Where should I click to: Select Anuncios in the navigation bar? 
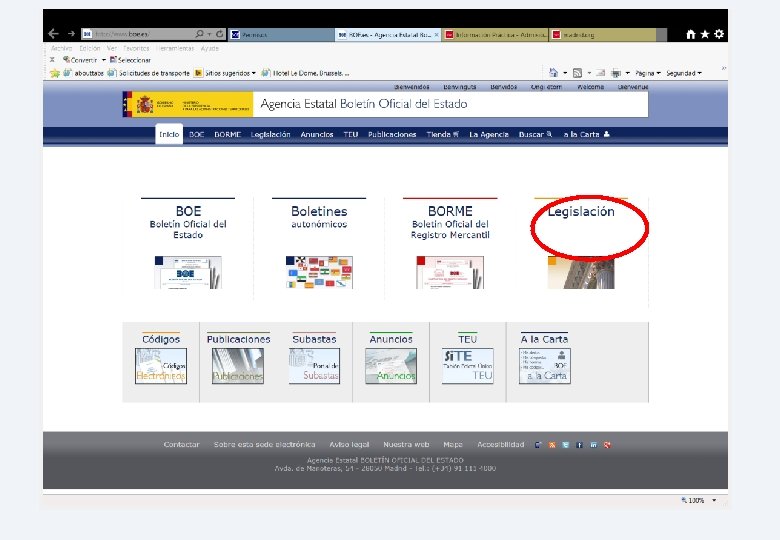coord(317,134)
